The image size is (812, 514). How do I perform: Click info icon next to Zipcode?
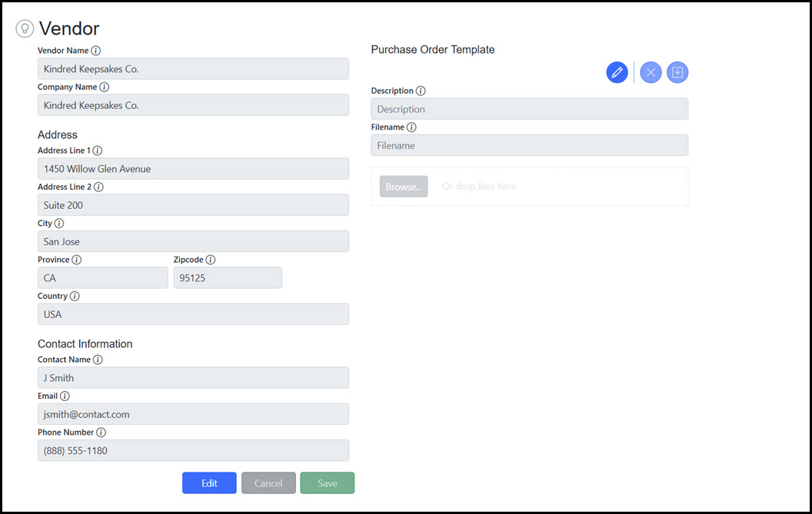[x=211, y=260]
